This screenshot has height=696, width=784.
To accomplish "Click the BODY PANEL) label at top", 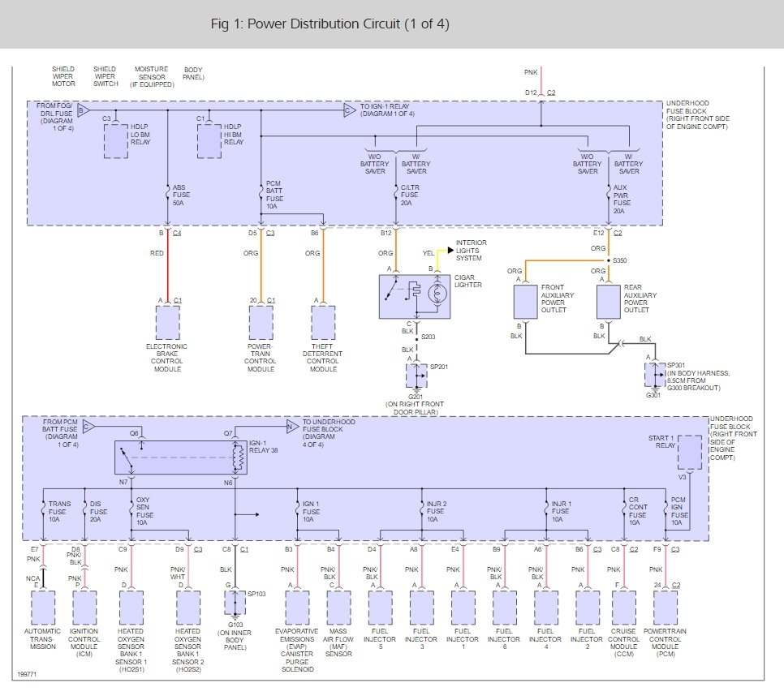I will [x=193, y=74].
